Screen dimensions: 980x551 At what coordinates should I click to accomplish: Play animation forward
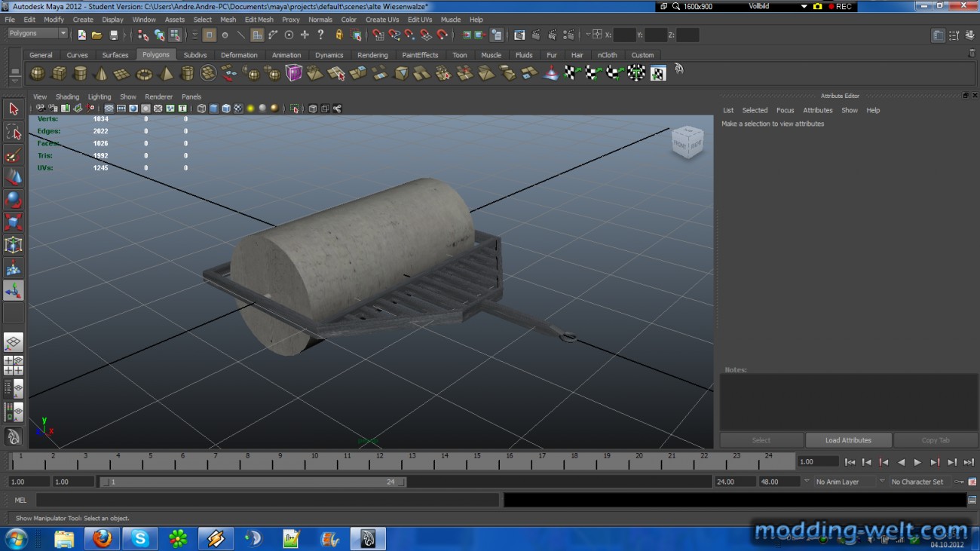point(917,462)
